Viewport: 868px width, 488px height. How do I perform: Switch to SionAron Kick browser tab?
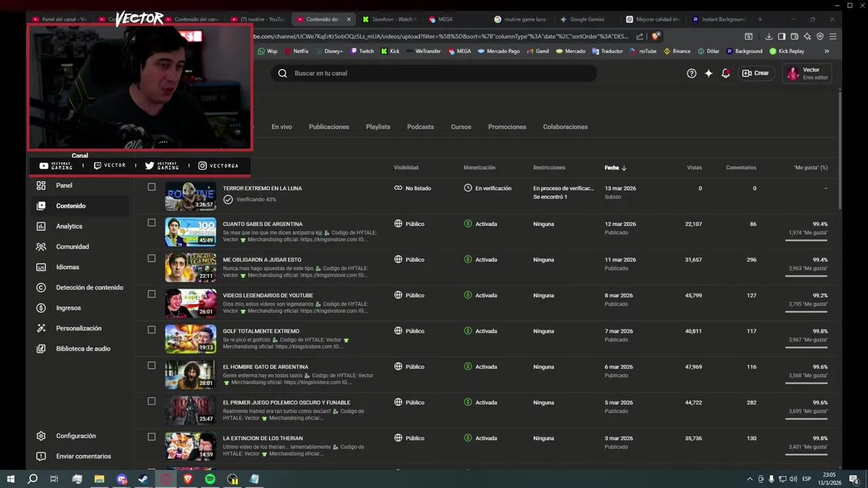click(x=389, y=19)
